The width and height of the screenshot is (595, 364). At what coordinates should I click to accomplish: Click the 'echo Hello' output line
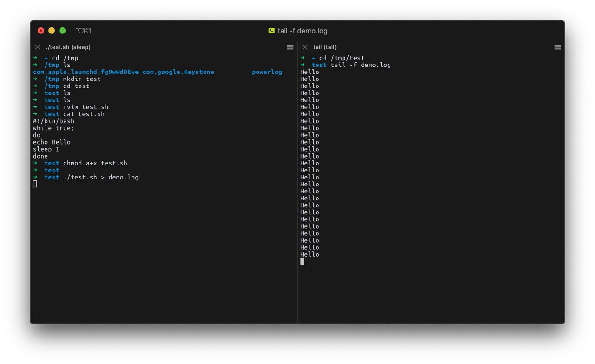tap(52, 142)
